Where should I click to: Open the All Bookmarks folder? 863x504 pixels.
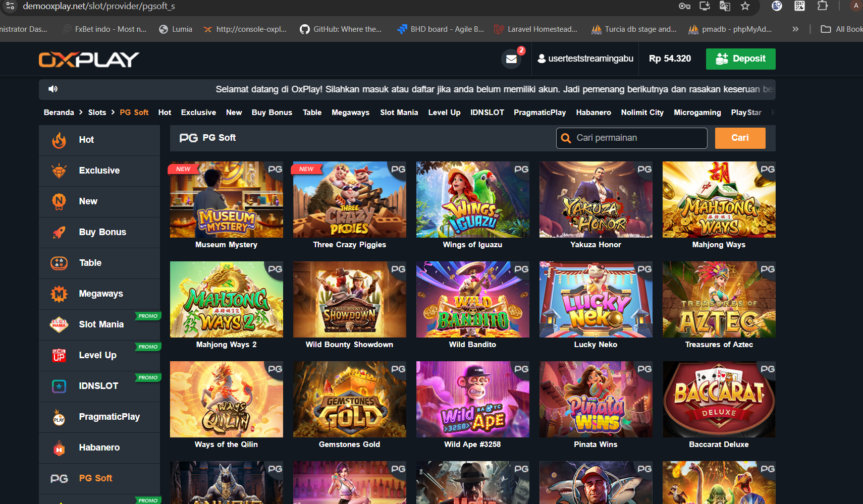click(841, 29)
